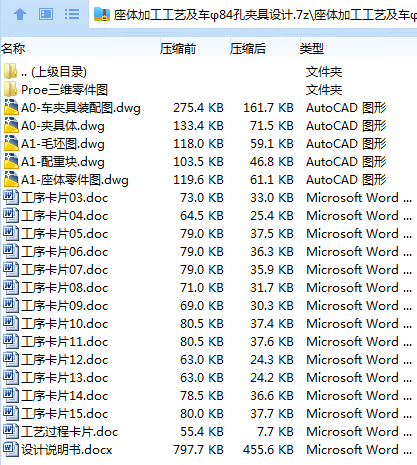The image size is (417, 465).
Task: Select file name A1-毛坯图.dwg
Action: pos(63,144)
